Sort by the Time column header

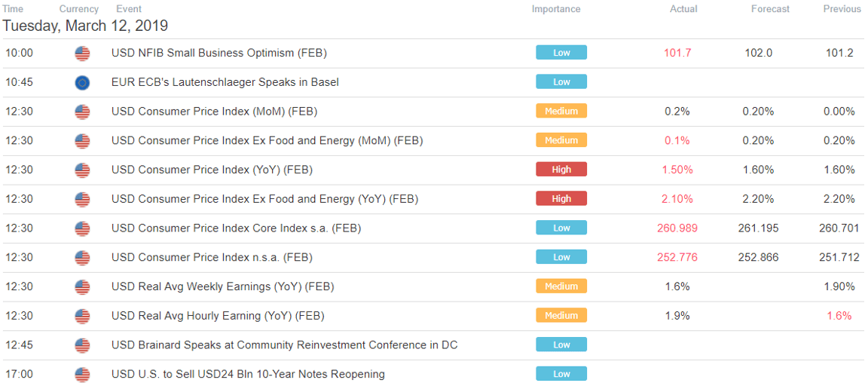(13, 9)
